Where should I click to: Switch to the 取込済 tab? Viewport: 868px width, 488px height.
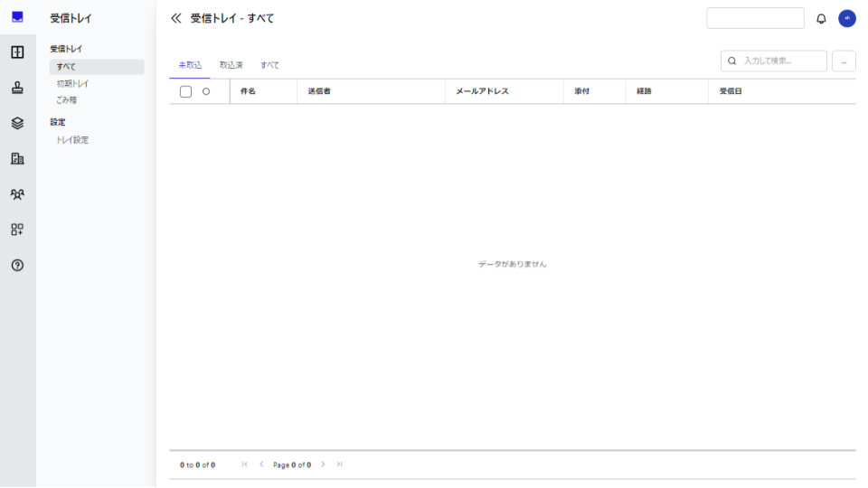pos(231,65)
